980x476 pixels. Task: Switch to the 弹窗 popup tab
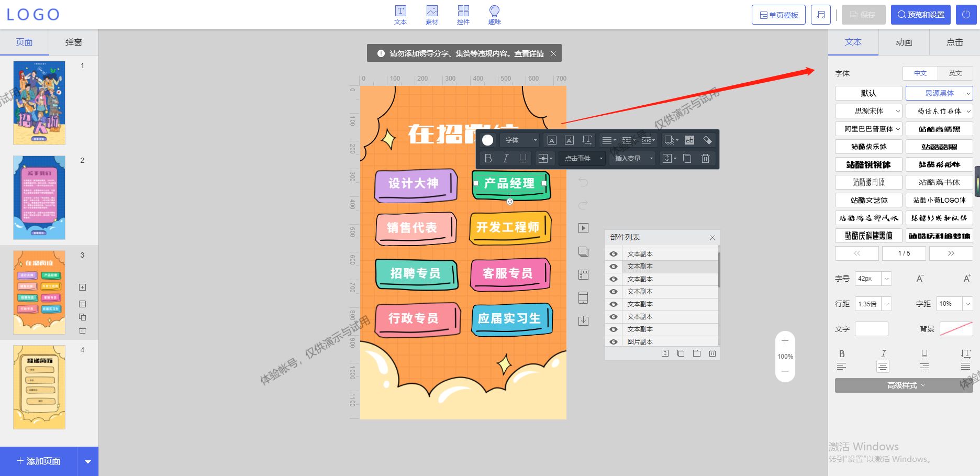point(74,42)
